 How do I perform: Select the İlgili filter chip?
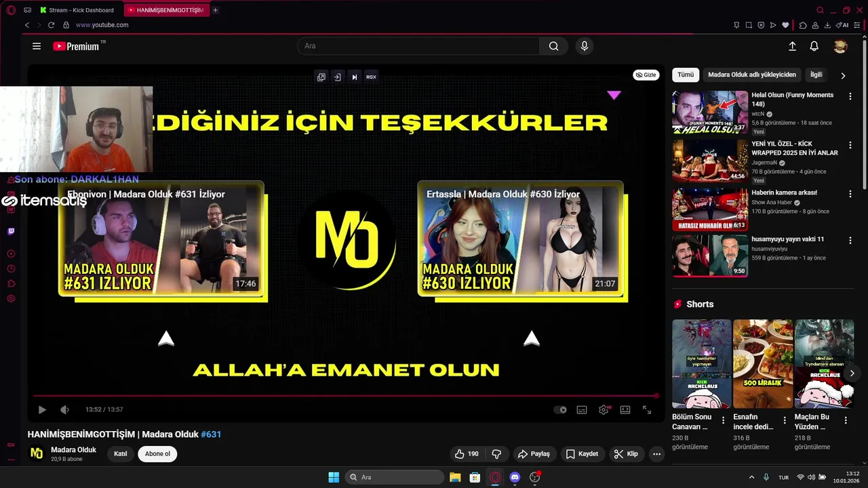(x=816, y=75)
